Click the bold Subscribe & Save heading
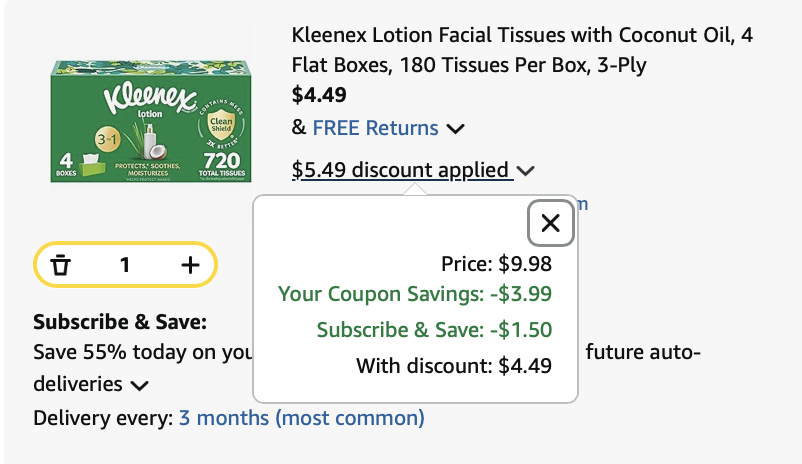Image resolution: width=802 pixels, height=464 pixels. [120, 322]
